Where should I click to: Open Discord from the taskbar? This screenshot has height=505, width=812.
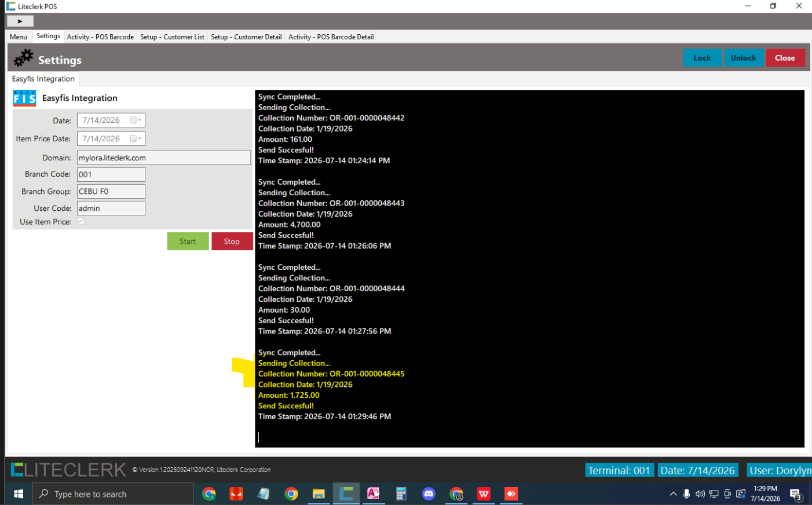(x=429, y=494)
